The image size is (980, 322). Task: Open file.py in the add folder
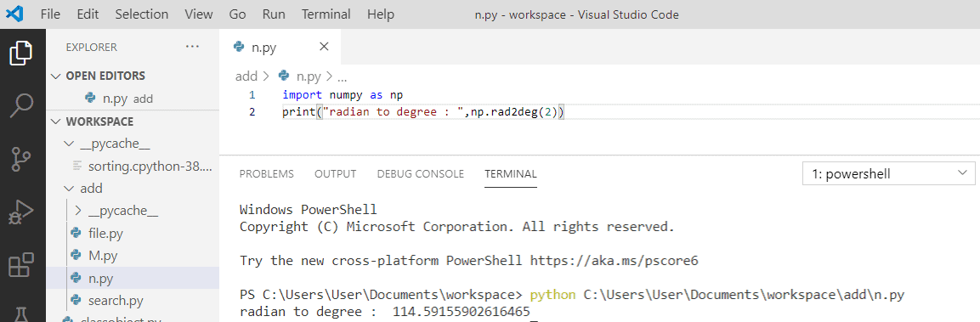pyautogui.click(x=133, y=233)
